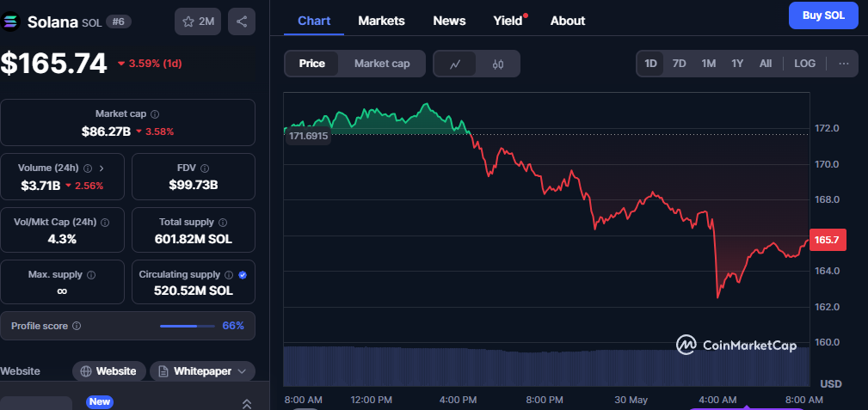Select the Market cap toggle

click(x=382, y=64)
